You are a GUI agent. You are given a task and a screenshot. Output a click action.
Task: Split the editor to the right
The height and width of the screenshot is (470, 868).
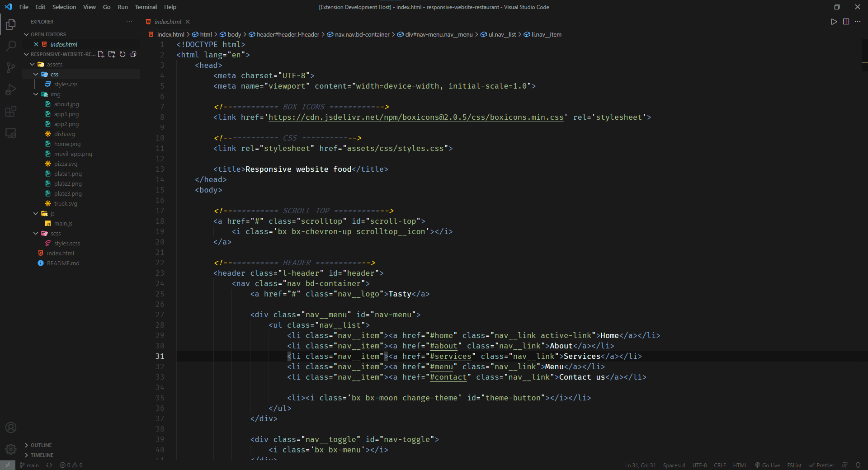tap(846, 22)
